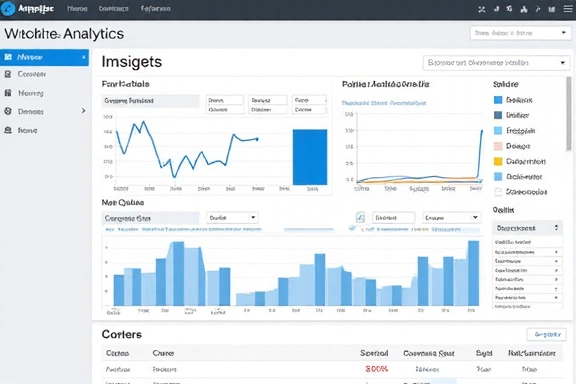Image resolution: width=576 pixels, height=384 pixels.
Task: Open the dropdown right of the pencil icon's text field
Action: [451, 218]
